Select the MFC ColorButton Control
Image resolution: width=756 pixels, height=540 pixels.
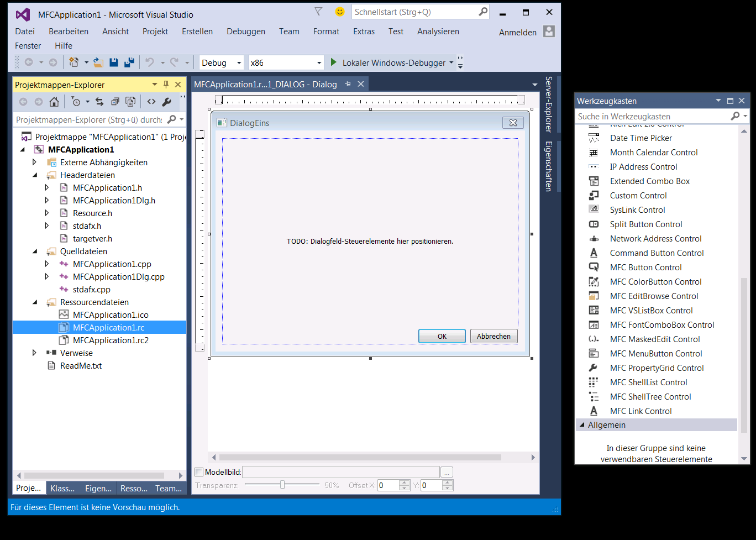click(656, 282)
